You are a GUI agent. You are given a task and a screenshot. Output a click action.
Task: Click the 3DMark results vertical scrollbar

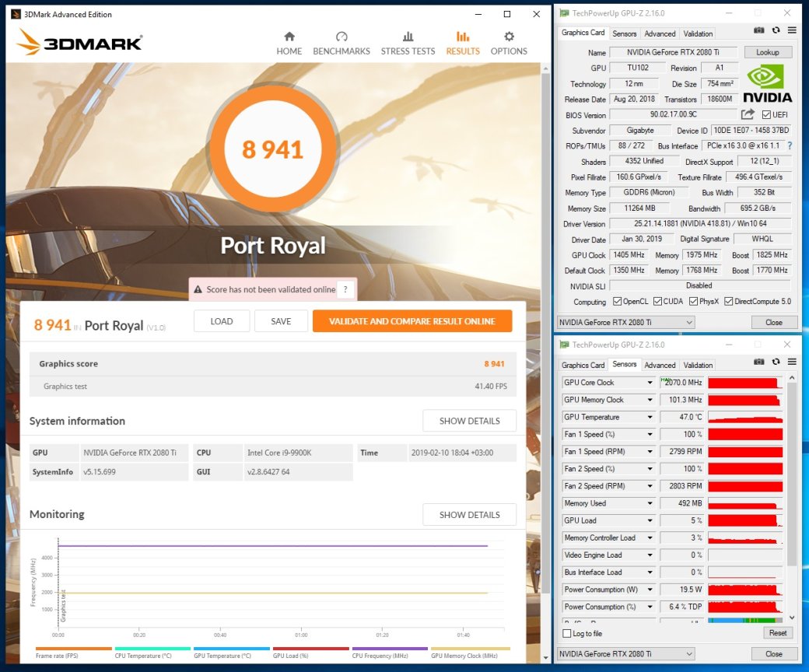pos(546,361)
